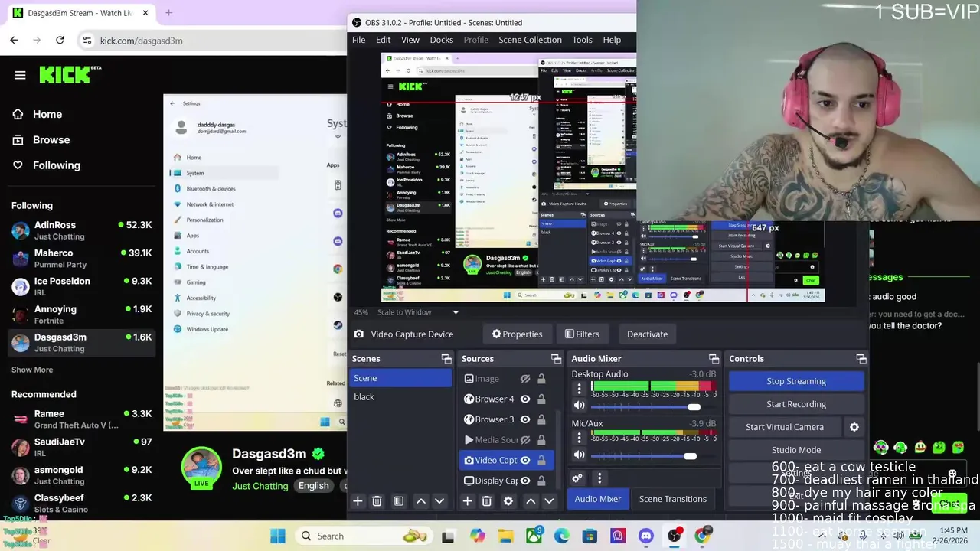Image resolution: width=980 pixels, height=551 pixels.
Task: Pop out the Sources dock
Action: click(556, 358)
